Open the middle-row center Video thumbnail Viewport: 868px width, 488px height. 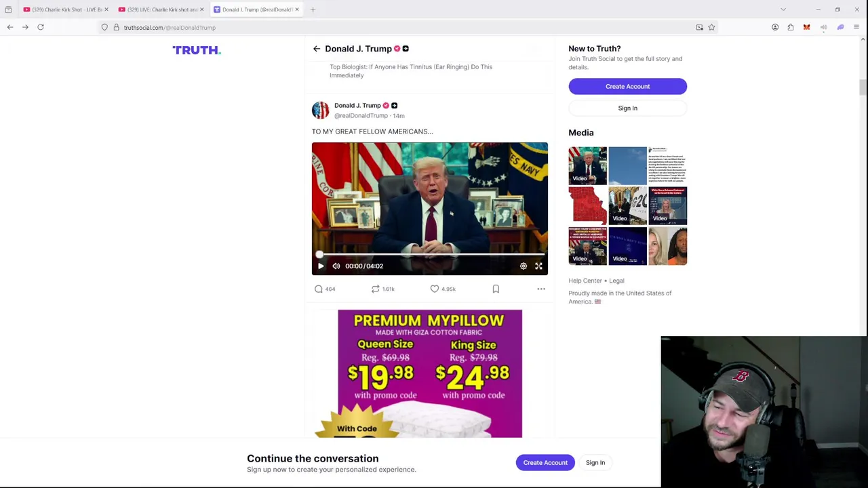pyautogui.click(x=628, y=205)
